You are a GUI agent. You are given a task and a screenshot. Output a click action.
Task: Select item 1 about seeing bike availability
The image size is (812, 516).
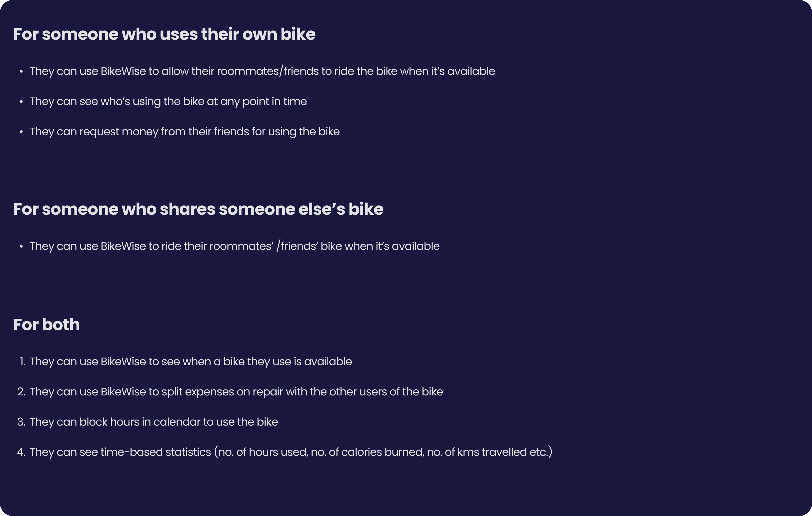click(x=191, y=361)
